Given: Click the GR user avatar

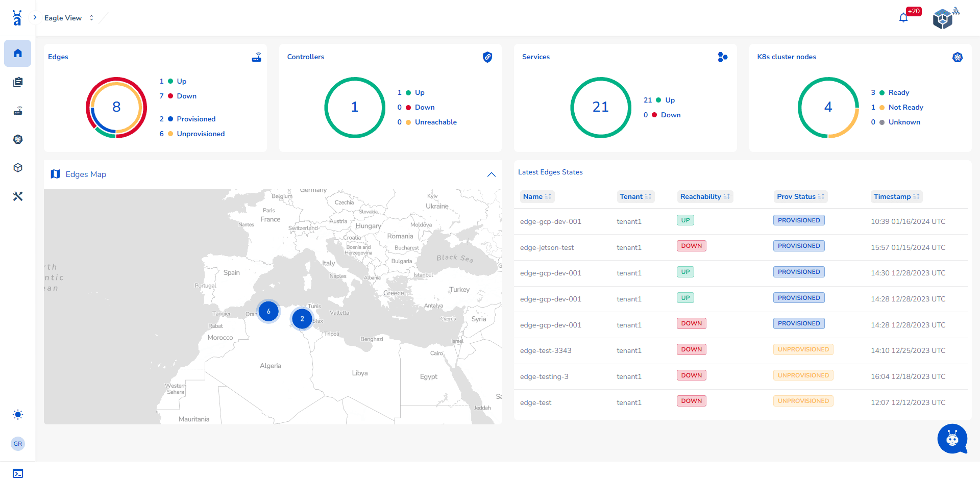Looking at the screenshot, I should [x=18, y=444].
